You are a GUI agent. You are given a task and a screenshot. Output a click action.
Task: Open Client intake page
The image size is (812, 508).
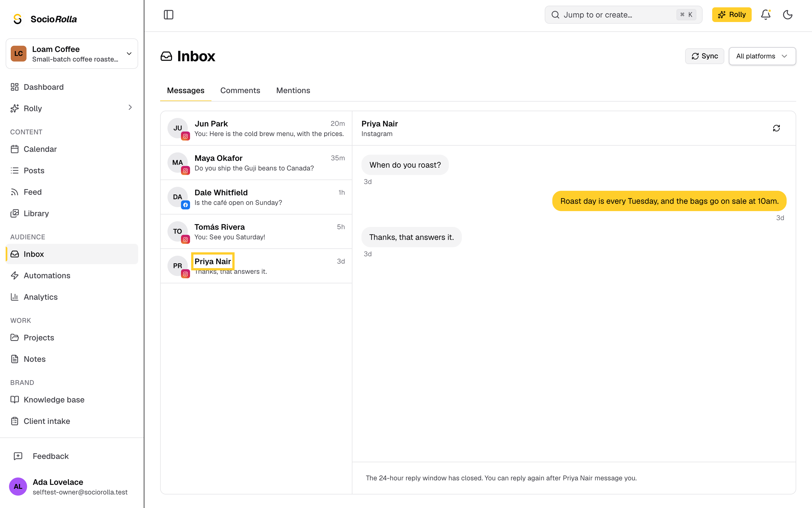(x=72, y=421)
